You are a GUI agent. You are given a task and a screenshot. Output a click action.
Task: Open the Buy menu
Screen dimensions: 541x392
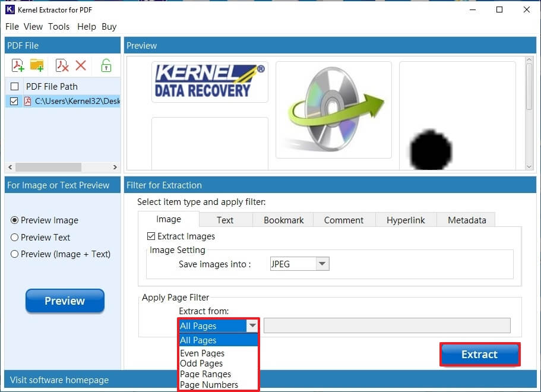tap(109, 27)
